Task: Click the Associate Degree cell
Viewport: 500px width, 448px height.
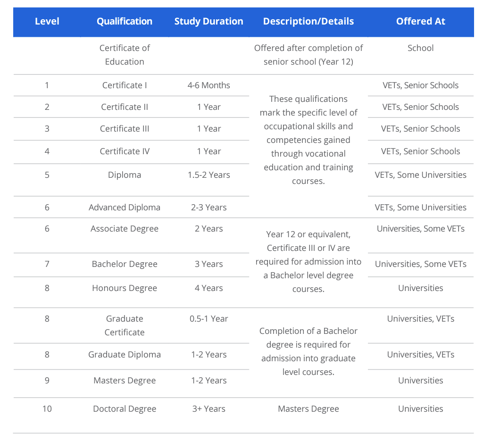Action: [x=125, y=229]
